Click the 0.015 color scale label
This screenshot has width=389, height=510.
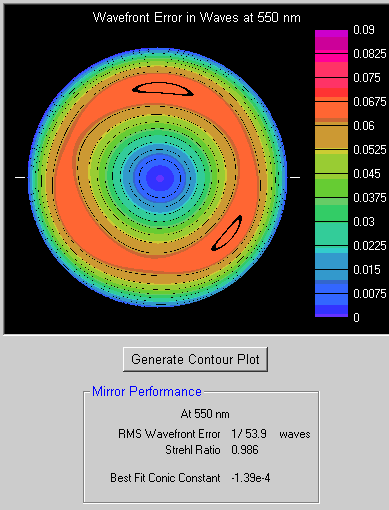coord(367,270)
